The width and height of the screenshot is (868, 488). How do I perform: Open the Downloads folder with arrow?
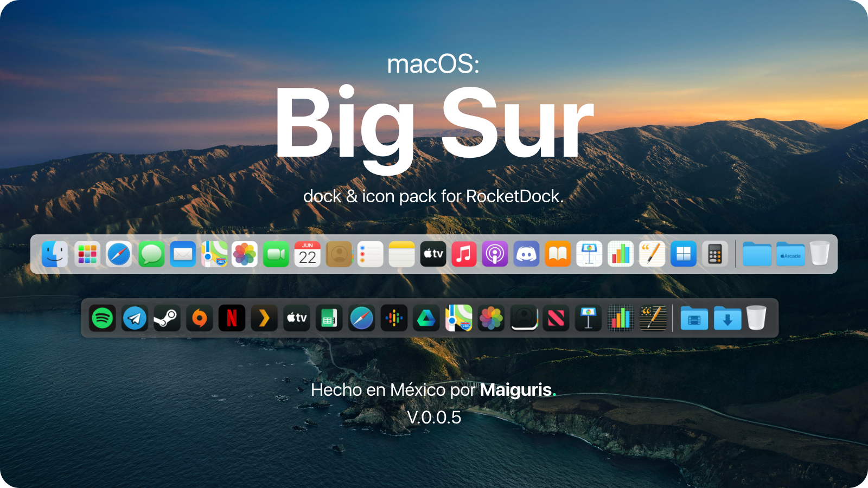tap(727, 318)
